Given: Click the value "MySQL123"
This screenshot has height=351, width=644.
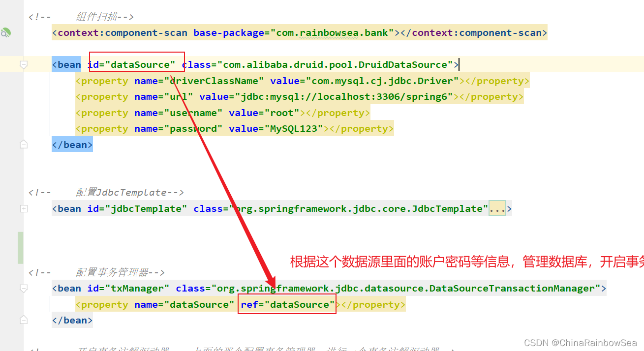Looking at the screenshot, I should 294,129.
